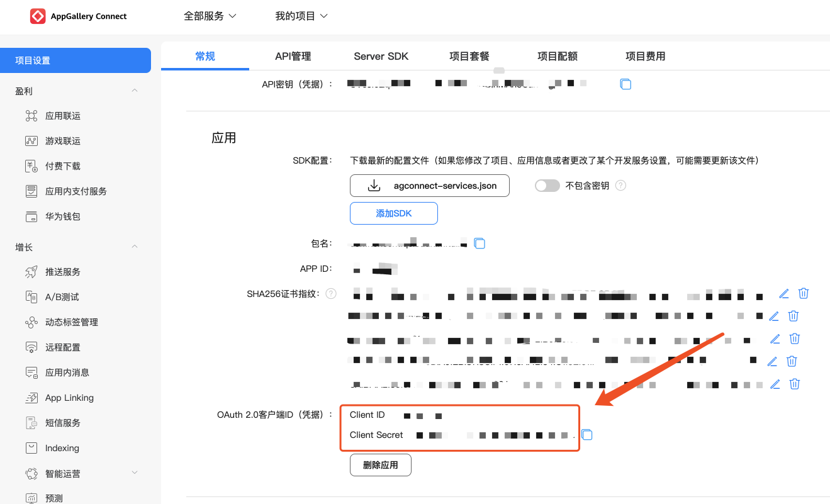This screenshot has height=504, width=830.
Task: Delete the fifth SHA256 fingerprint row
Action: coord(795,384)
